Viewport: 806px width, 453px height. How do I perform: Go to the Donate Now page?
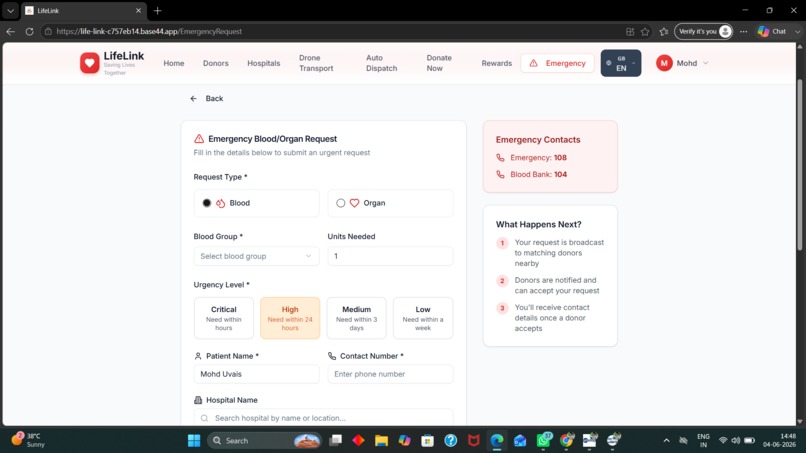coord(439,63)
